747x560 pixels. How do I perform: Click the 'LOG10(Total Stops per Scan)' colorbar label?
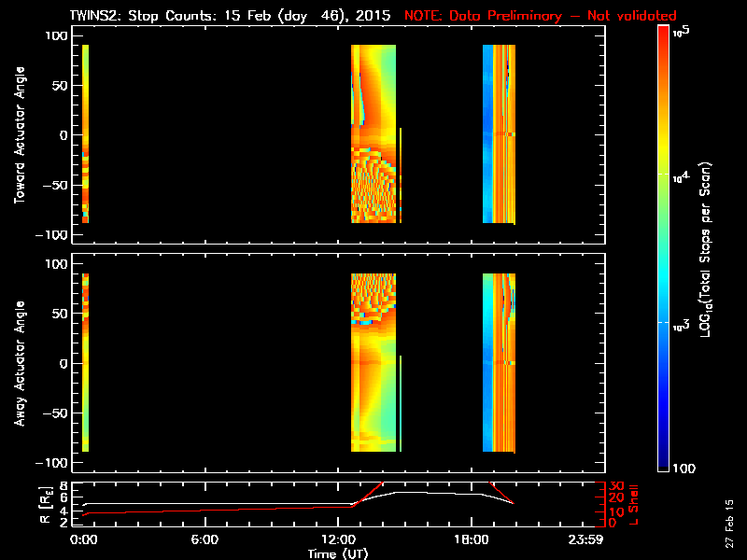click(x=718, y=249)
